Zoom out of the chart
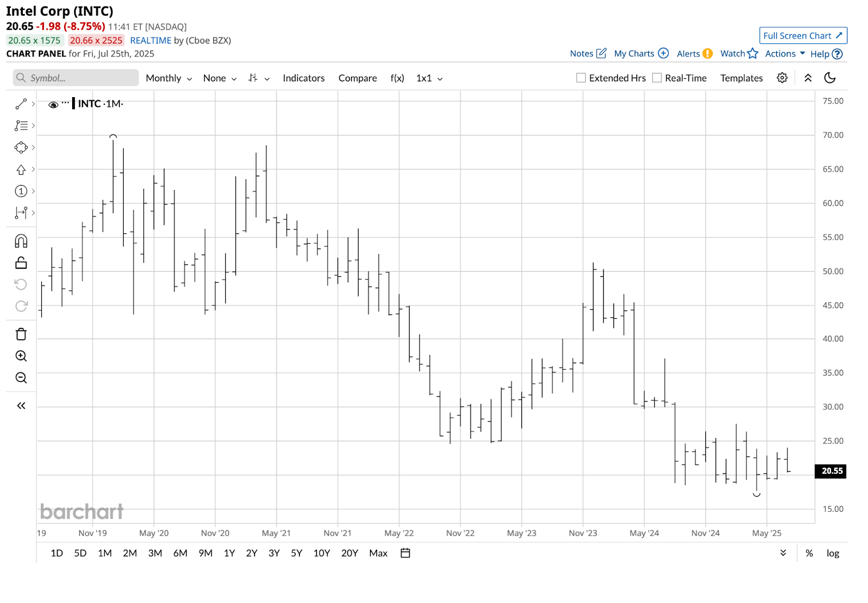 (21, 378)
